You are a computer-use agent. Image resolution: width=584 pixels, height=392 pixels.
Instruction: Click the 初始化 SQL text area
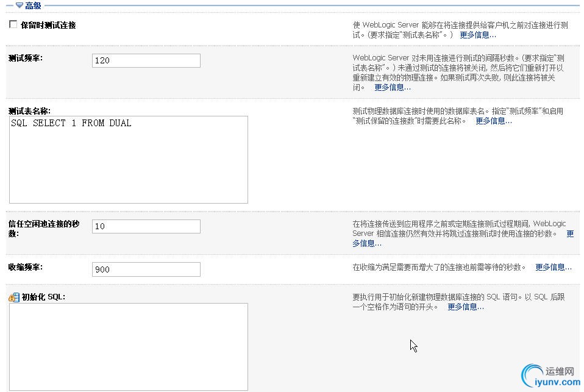click(x=129, y=347)
